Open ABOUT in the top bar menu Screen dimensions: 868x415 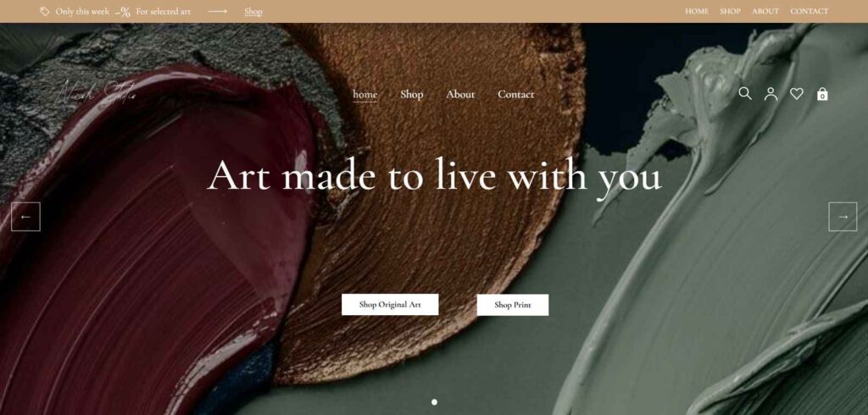pyautogui.click(x=765, y=11)
